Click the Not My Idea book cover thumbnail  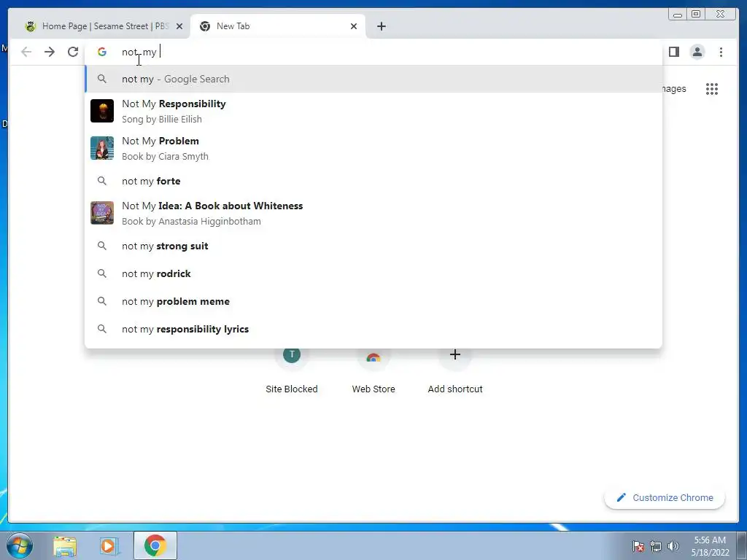tap(102, 213)
